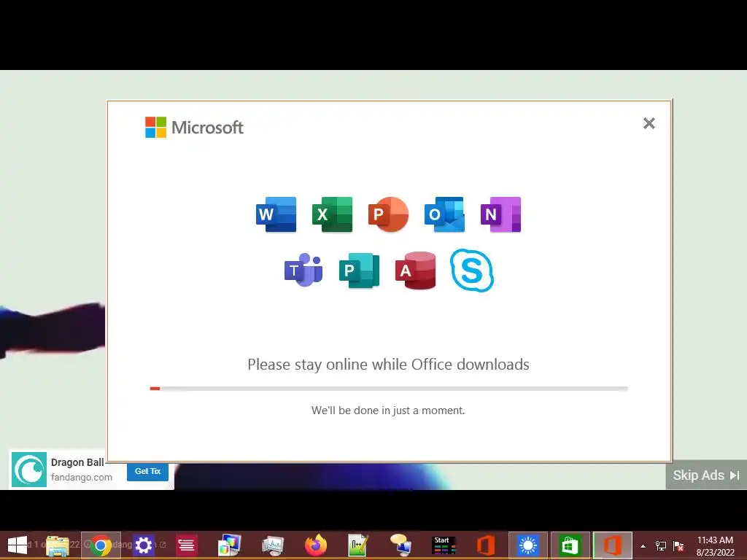This screenshot has height=560, width=747.
Task: Click the Excel app icon
Action: [x=332, y=214]
